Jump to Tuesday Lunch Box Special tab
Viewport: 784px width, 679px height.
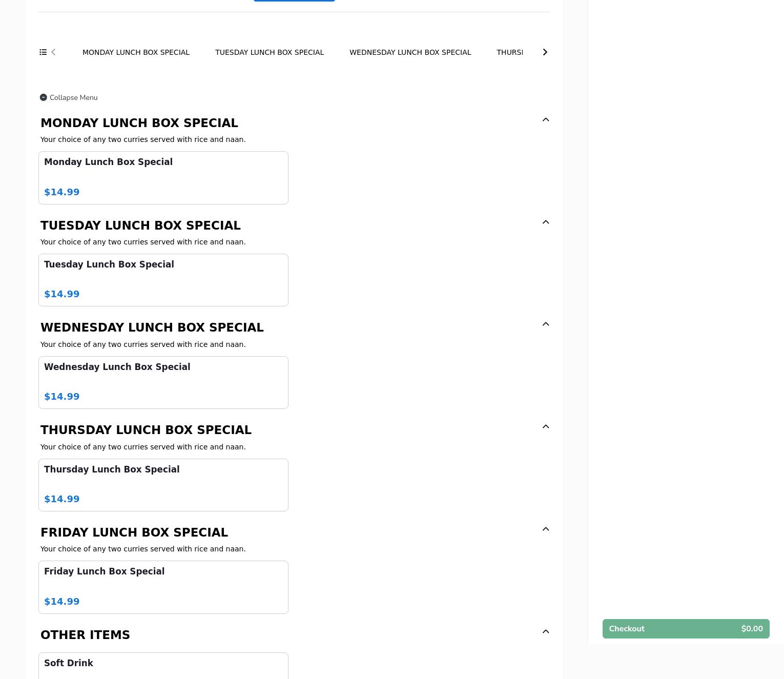[x=270, y=52]
